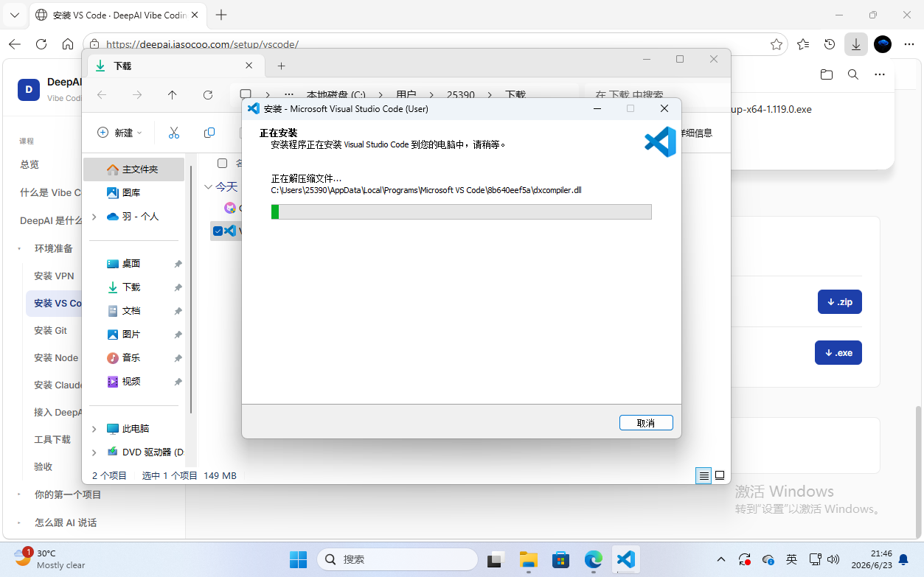
Task: Open a new Edge tab
Action: coord(221,15)
